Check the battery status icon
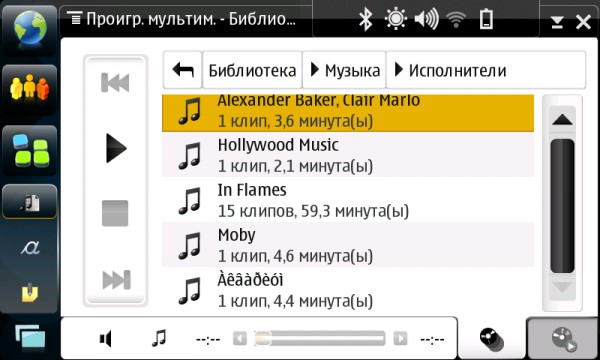This screenshot has width=600, height=360. [486, 19]
